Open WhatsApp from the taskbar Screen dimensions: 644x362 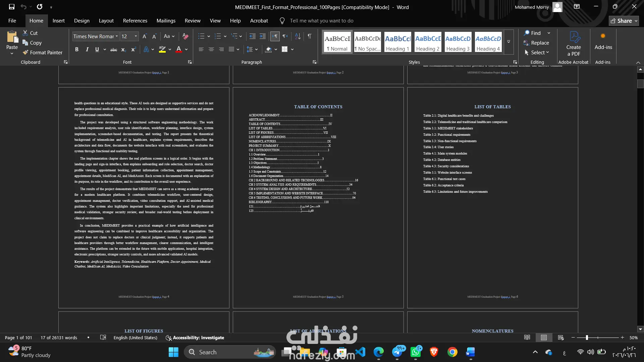(416, 352)
